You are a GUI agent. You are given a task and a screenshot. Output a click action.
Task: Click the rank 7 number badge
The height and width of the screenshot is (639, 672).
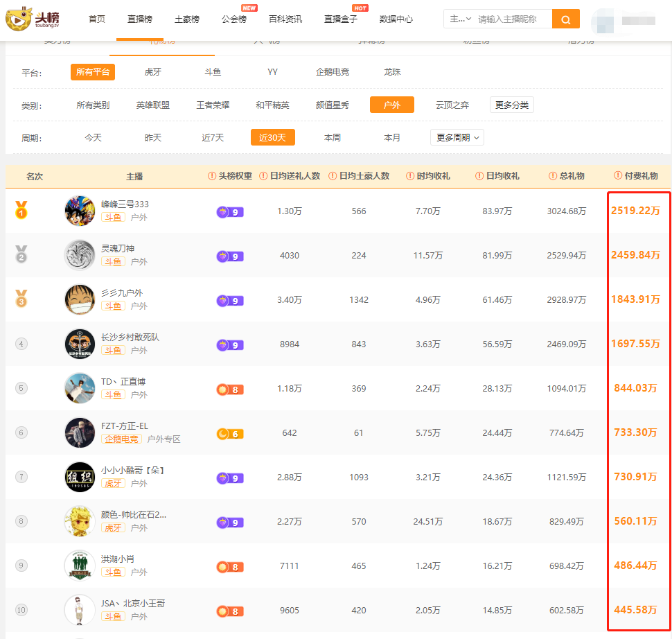pos(21,477)
